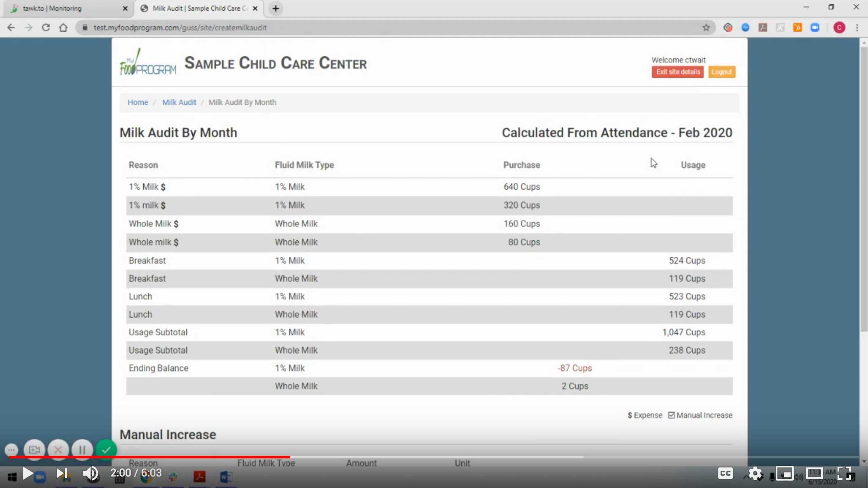868x488 pixels.
Task: Open the Adobe Acrobat extension icon
Action: [x=763, y=28]
